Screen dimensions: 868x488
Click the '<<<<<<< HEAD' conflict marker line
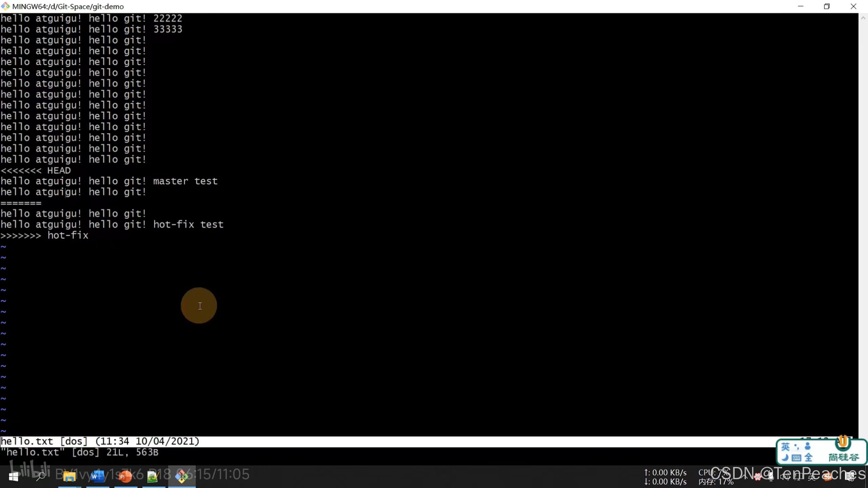(x=36, y=170)
